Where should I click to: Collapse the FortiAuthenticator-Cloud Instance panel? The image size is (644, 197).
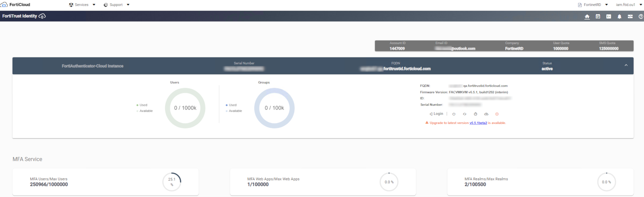[x=626, y=66]
